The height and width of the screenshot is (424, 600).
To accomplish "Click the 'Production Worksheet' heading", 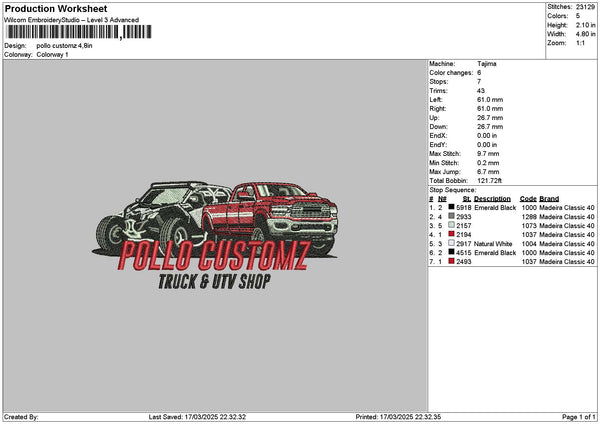I will coord(56,8).
